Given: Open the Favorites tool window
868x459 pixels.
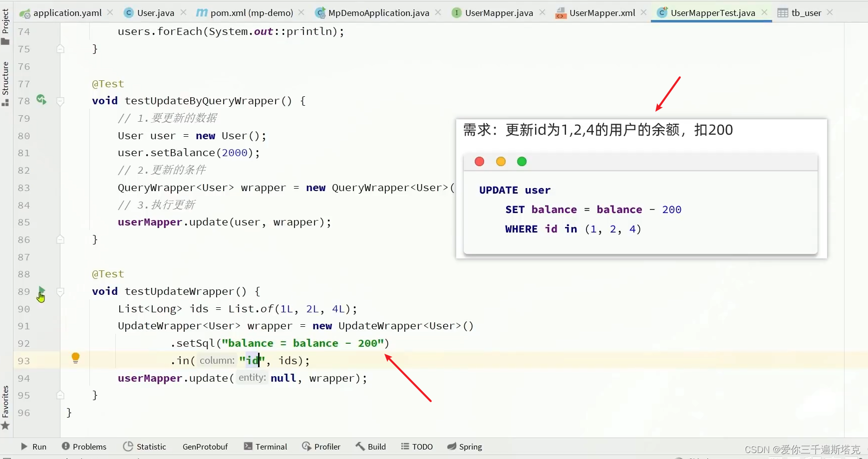Looking at the screenshot, I should (5, 407).
